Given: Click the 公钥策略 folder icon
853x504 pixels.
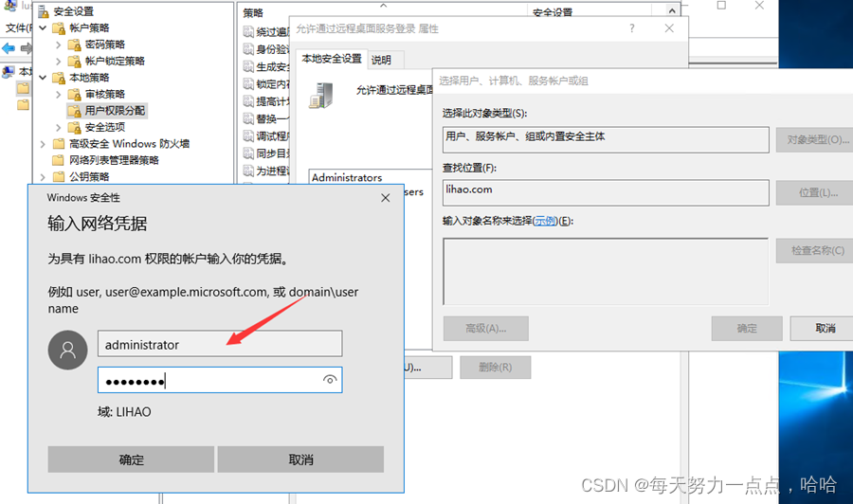Looking at the screenshot, I should (59, 177).
